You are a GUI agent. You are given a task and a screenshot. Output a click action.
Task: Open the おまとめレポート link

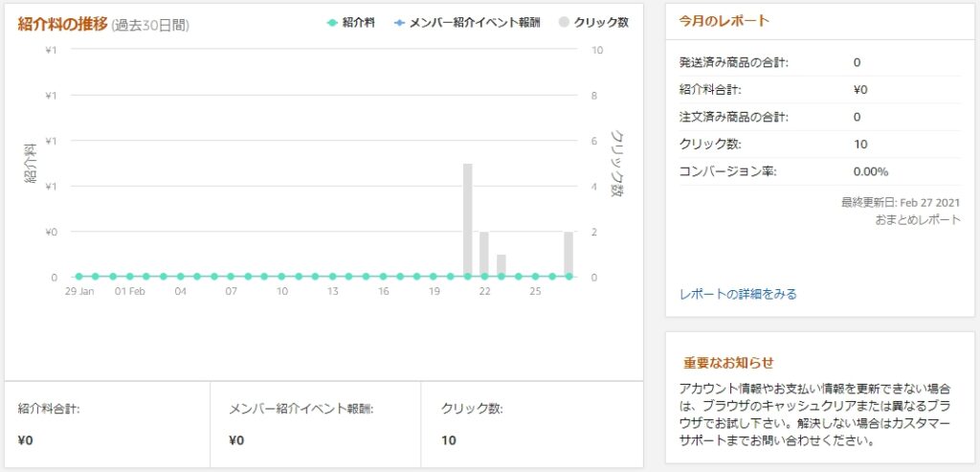918,220
